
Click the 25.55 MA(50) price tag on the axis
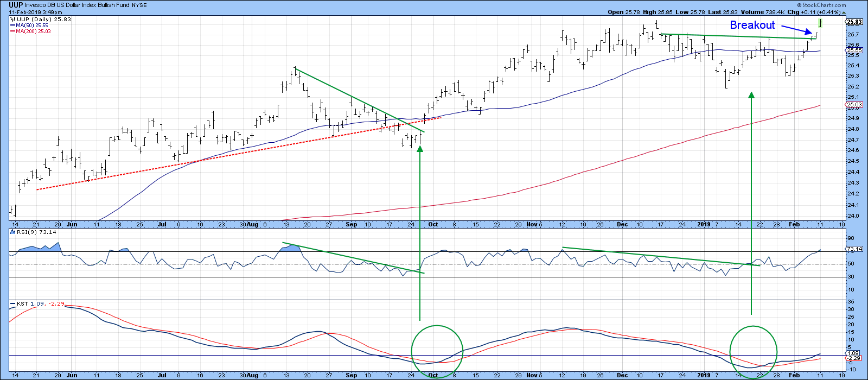pyautogui.click(x=854, y=50)
